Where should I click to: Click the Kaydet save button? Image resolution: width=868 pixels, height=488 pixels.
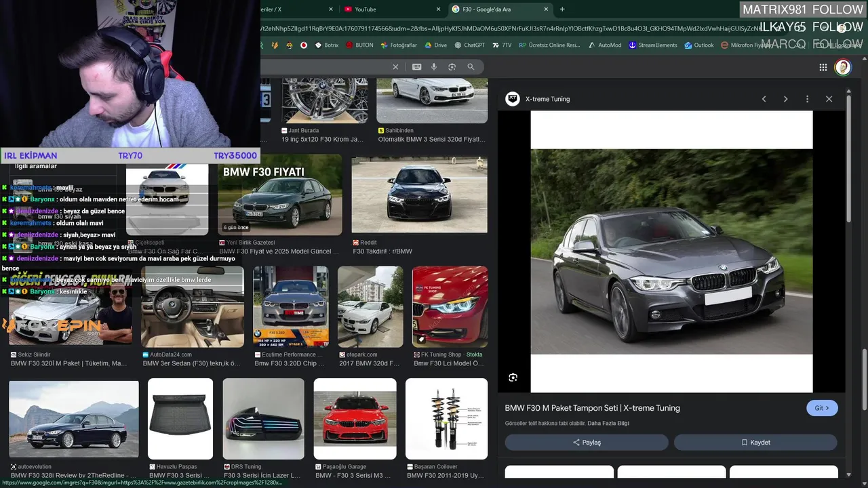755,443
